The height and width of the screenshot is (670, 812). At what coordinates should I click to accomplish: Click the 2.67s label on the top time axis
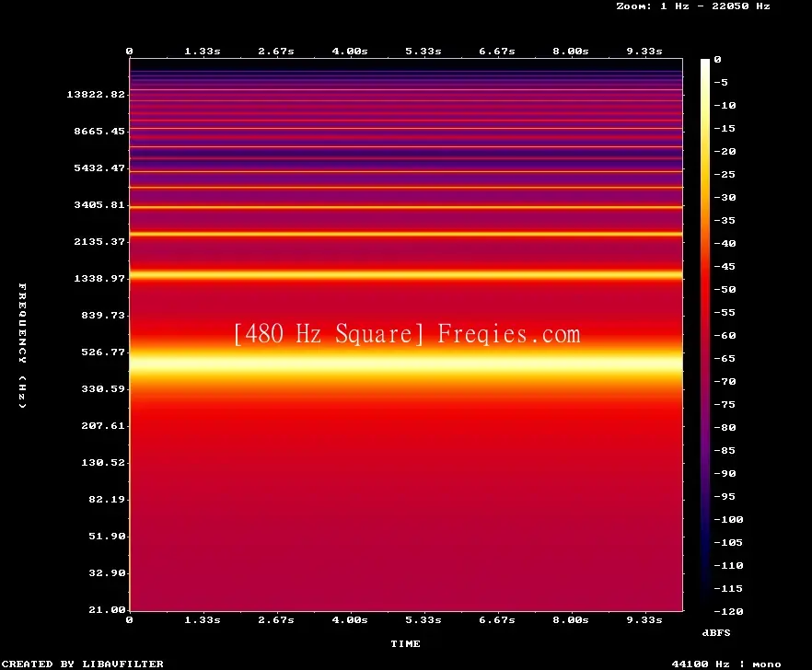pos(276,52)
